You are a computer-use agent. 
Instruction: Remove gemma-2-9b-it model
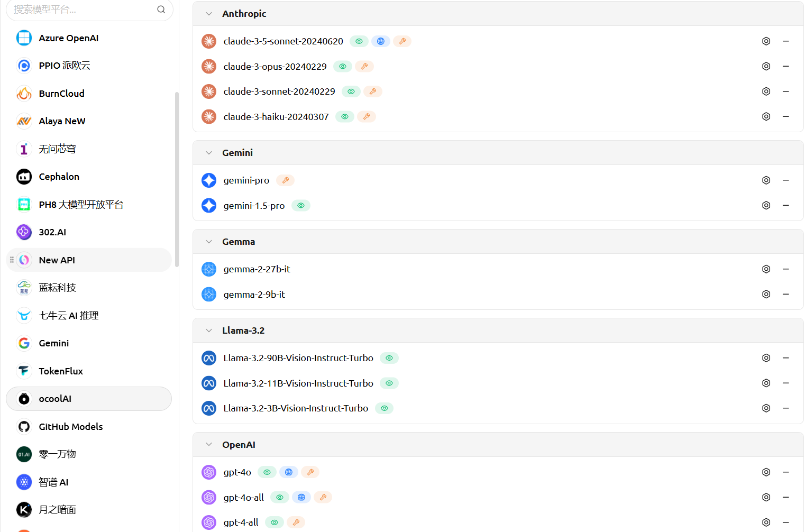786,294
